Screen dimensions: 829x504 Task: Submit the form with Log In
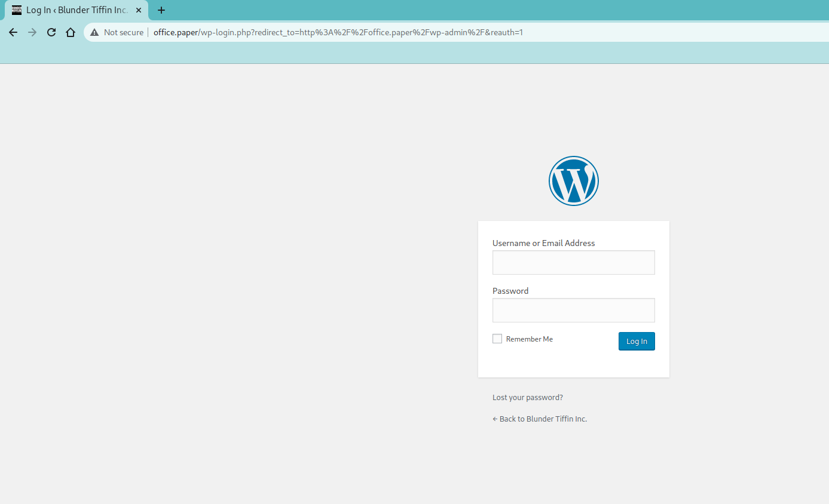tap(637, 341)
